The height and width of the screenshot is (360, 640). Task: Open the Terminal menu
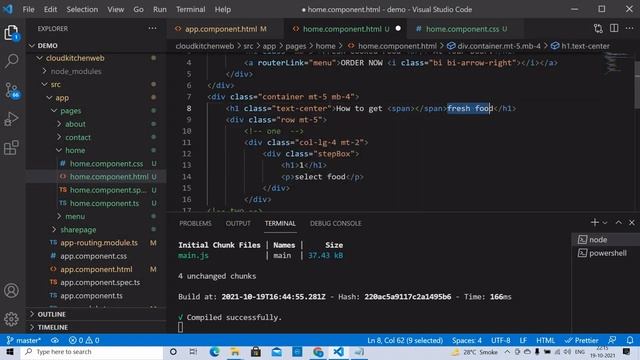(x=191, y=9)
